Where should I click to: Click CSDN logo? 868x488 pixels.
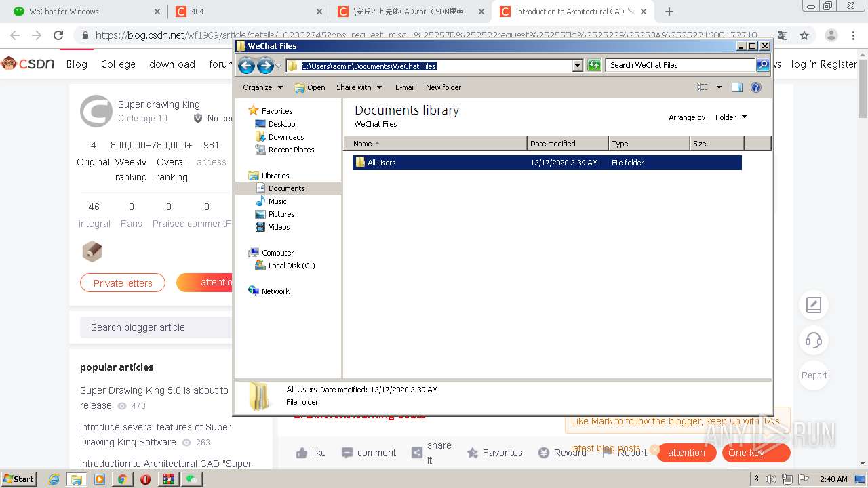point(28,64)
